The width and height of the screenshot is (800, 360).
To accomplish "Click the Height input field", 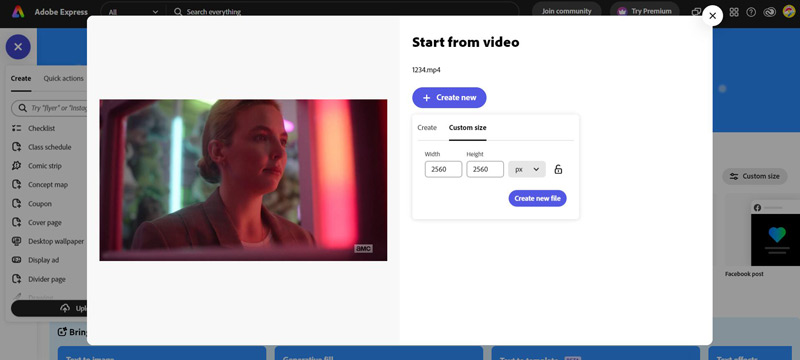I will point(485,169).
